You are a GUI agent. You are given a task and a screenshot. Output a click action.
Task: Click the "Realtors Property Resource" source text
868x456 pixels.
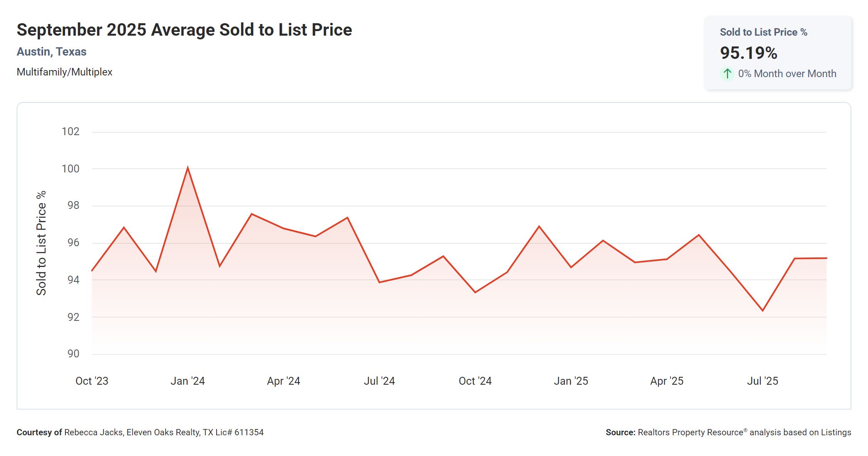(x=690, y=432)
